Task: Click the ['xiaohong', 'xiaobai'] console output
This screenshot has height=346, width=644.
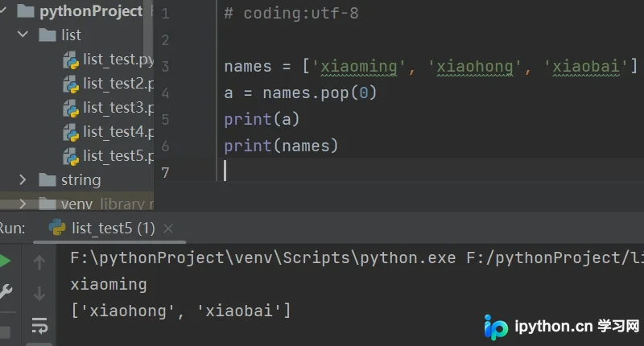Action: (x=180, y=311)
